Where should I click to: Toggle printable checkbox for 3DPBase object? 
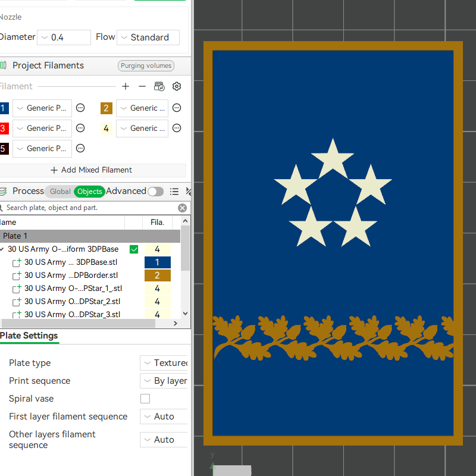(134, 249)
